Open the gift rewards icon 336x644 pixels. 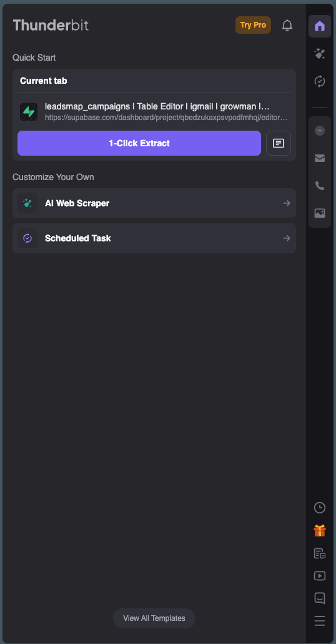(x=320, y=531)
